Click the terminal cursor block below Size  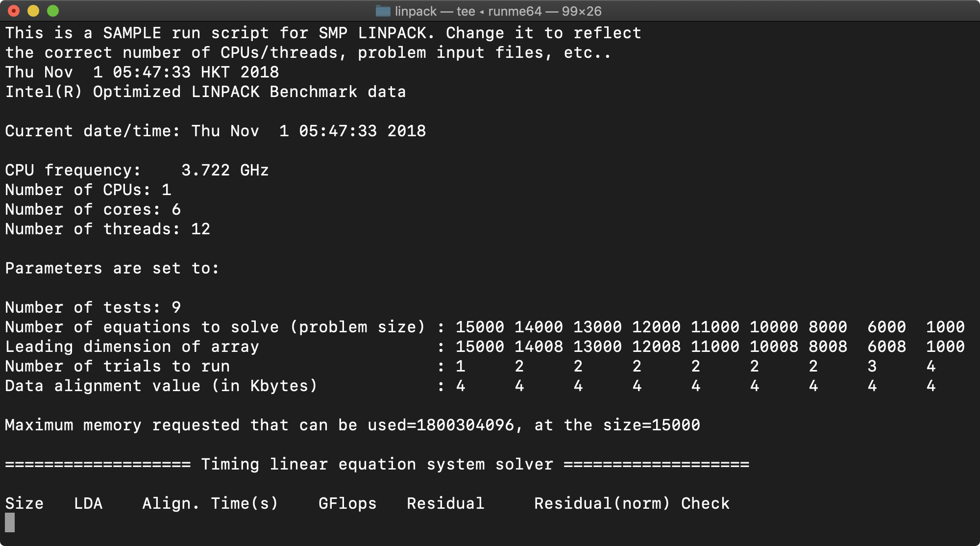point(10,522)
